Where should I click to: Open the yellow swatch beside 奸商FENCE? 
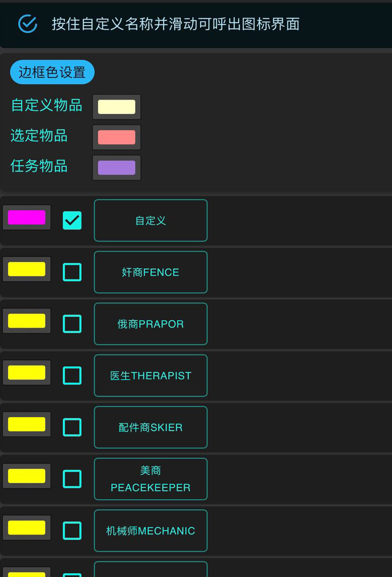27,269
